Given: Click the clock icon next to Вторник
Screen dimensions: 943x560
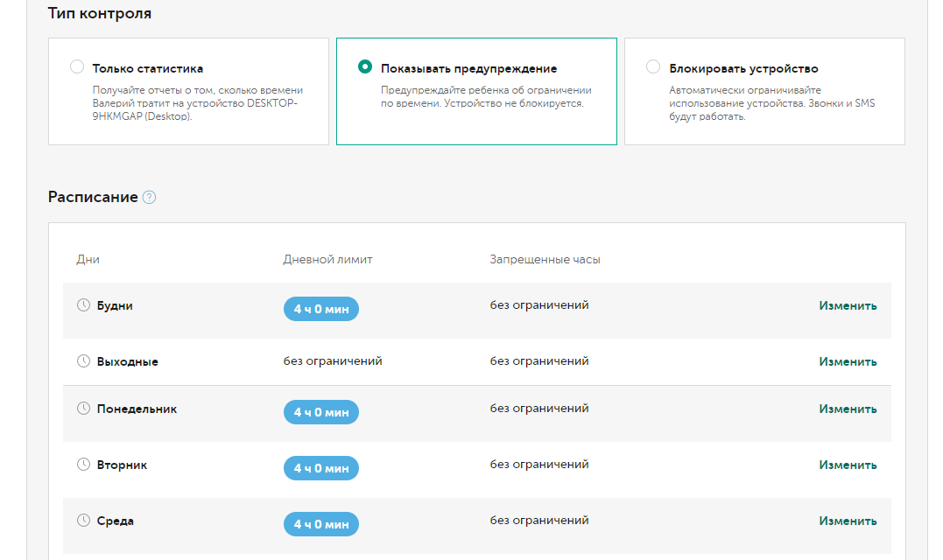Looking at the screenshot, I should click(x=84, y=465).
